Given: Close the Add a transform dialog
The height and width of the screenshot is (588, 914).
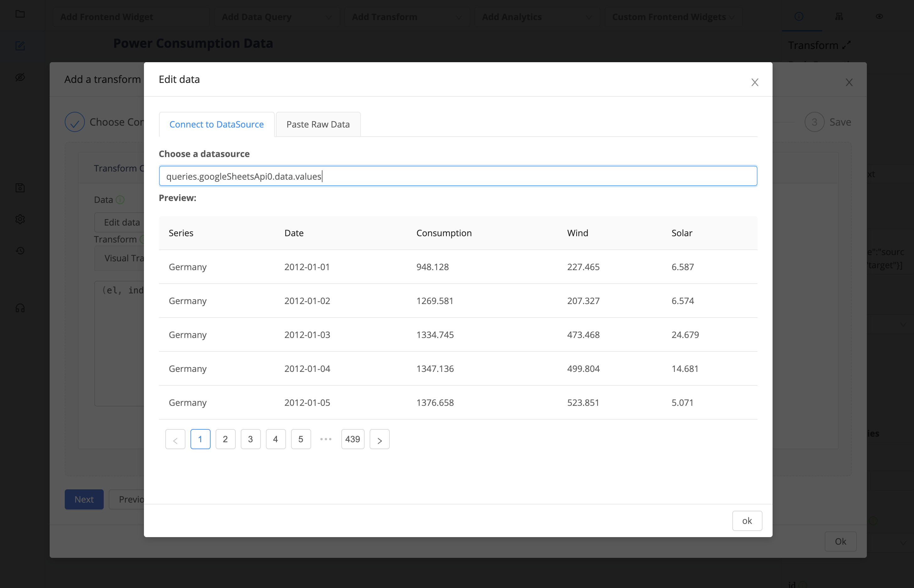Looking at the screenshot, I should [x=849, y=82].
